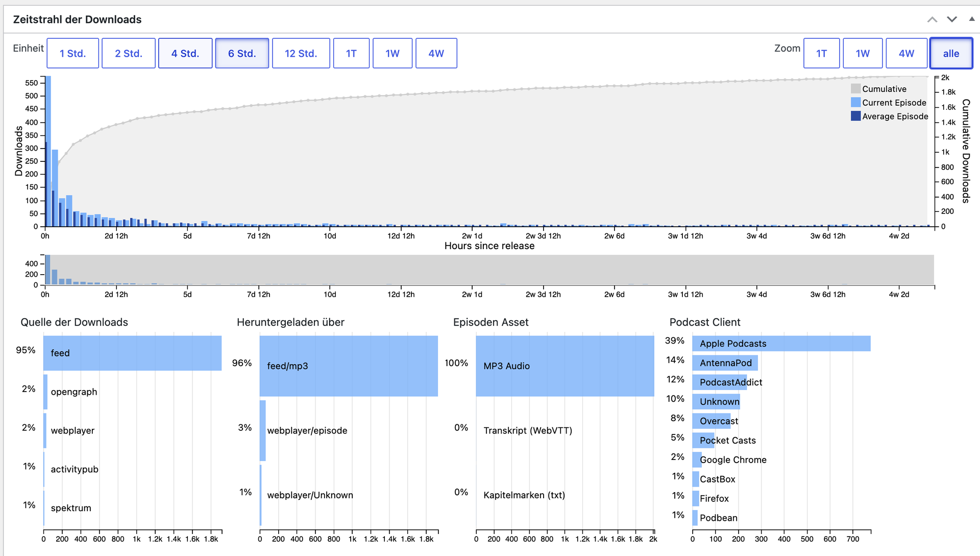Set unit to 2 Std.
The width and height of the screenshot is (980, 556).
point(129,53)
